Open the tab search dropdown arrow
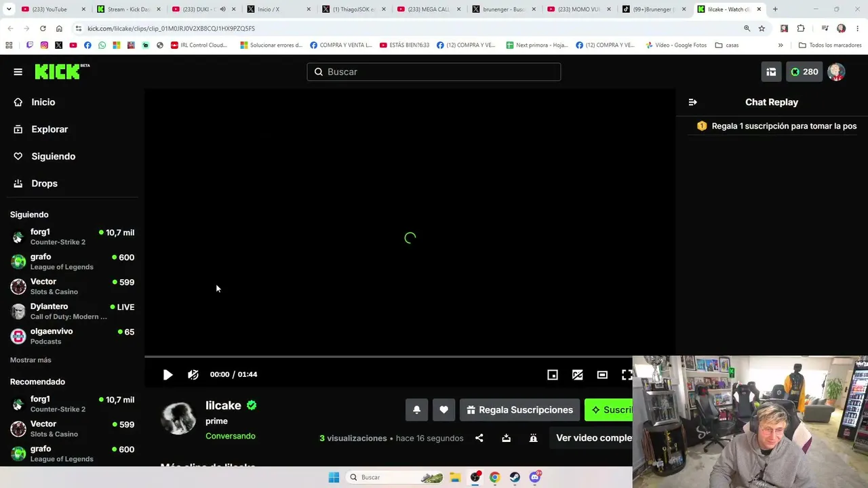The width and height of the screenshot is (868, 488). (9, 9)
